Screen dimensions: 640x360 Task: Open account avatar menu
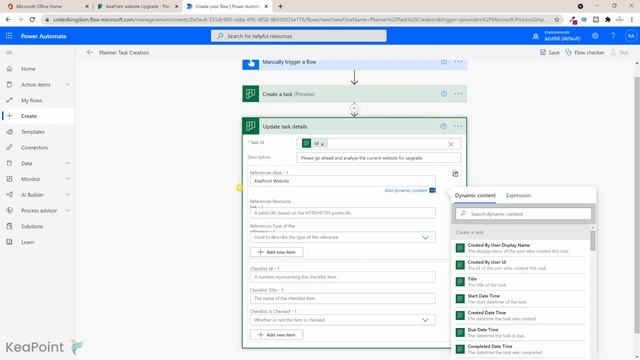tap(631, 36)
